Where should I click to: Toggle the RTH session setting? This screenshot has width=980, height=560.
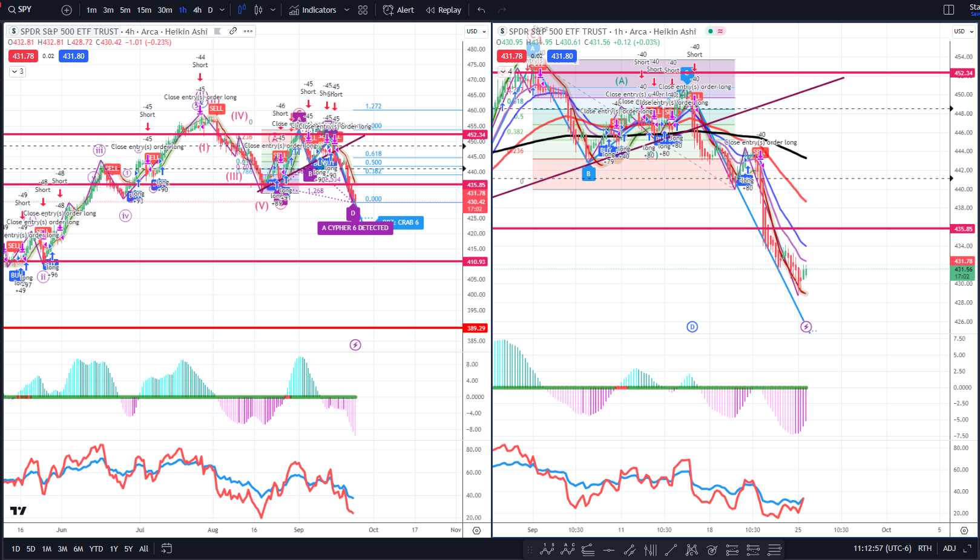[x=924, y=548]
